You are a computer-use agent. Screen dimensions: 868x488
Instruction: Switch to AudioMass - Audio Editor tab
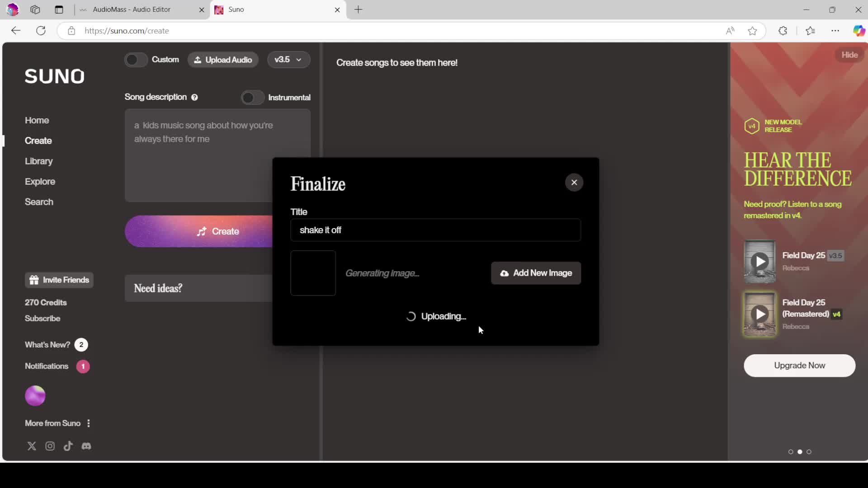(132, 9)
